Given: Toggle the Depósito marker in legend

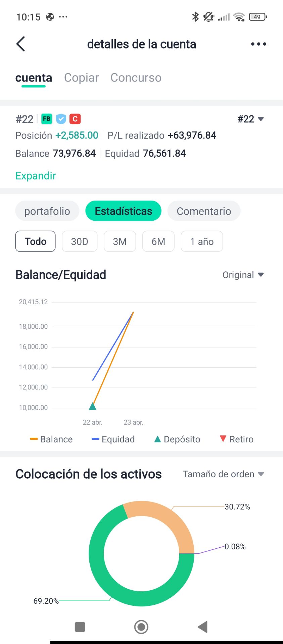Looking at the screenshot, I should click(177, 439).
